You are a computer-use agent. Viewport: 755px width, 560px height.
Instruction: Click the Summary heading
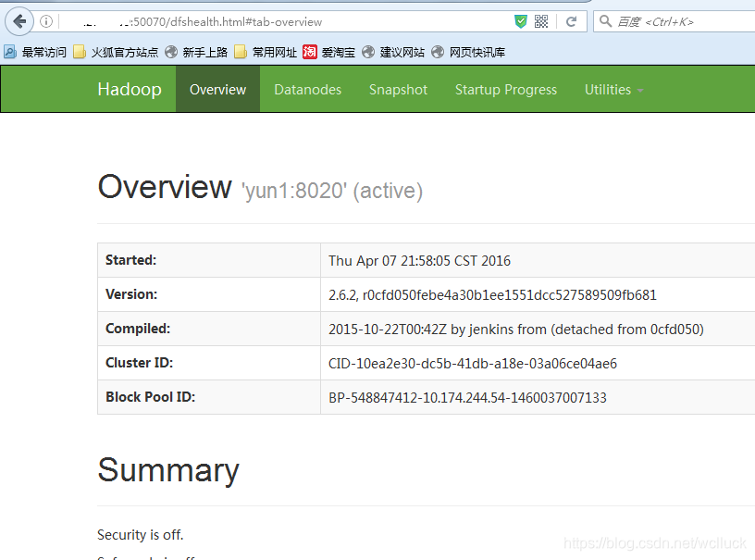point(168,471)
